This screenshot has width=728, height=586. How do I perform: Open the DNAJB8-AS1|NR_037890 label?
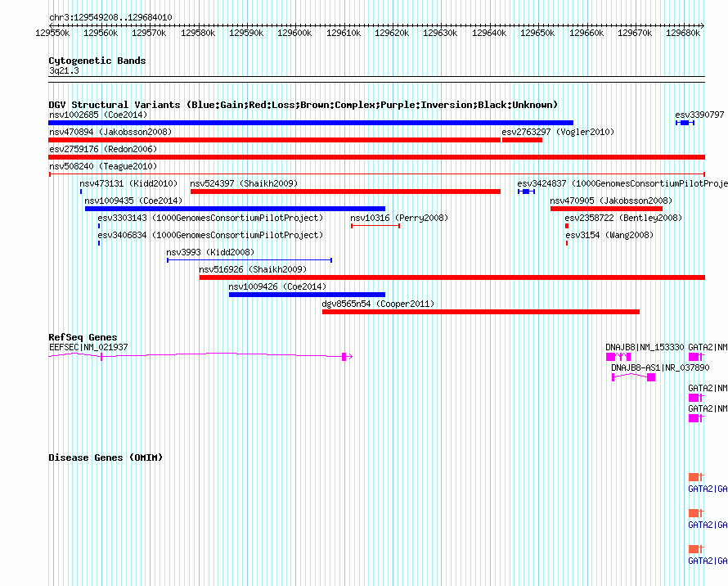660,367
